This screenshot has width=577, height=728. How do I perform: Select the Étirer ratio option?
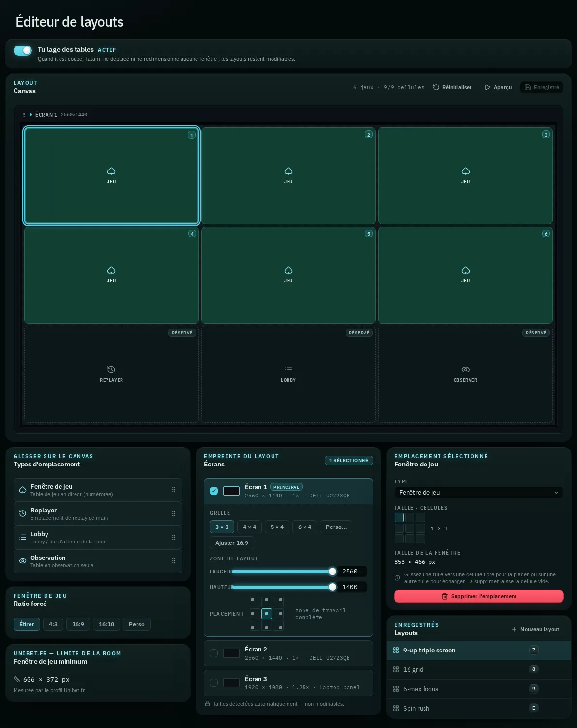(27, 624)
